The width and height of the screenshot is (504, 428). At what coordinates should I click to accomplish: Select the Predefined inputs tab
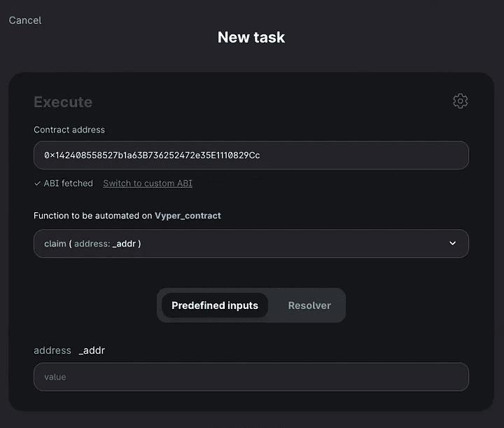click(x=214, y=305)
